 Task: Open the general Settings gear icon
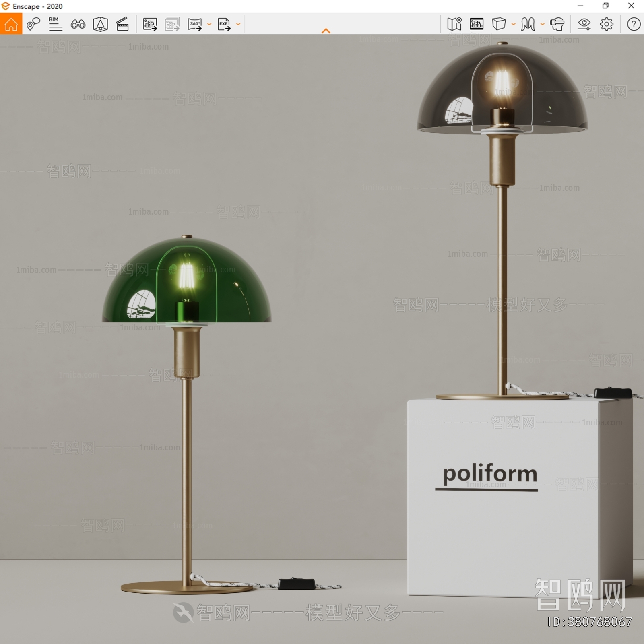607,24
